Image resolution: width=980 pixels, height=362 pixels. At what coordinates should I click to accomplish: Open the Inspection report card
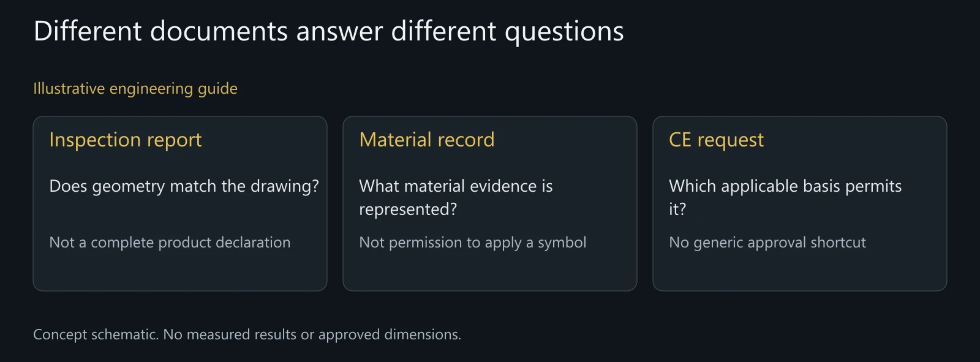(x=180, y=203)
